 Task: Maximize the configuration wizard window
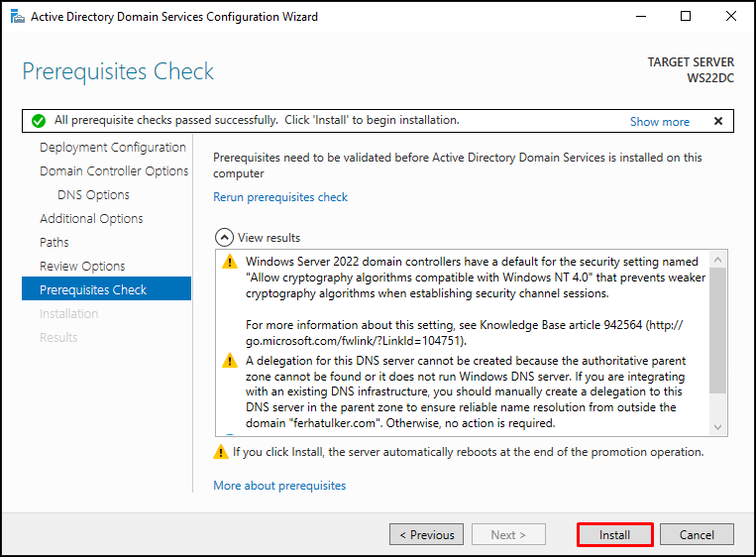click(x=685, y=17)
